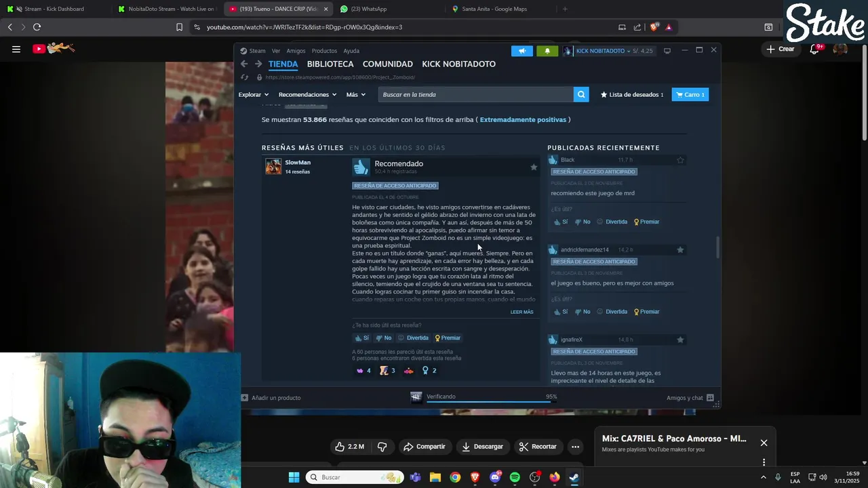Image resolution: width=868 pixels, height=488 pixels.
Task: Open SlowMan reviewer profile name
Action: 298,163
